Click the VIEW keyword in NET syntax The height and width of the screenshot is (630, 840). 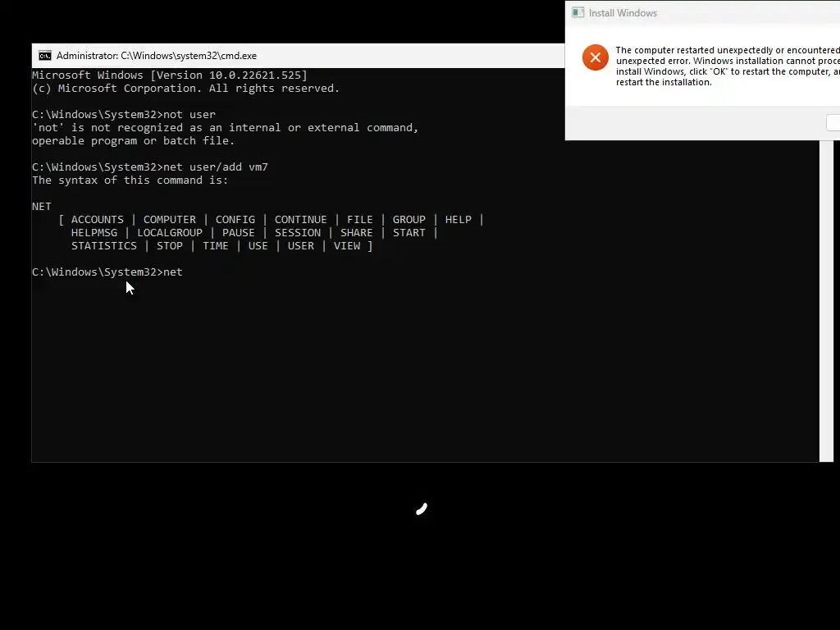(347, 246)
